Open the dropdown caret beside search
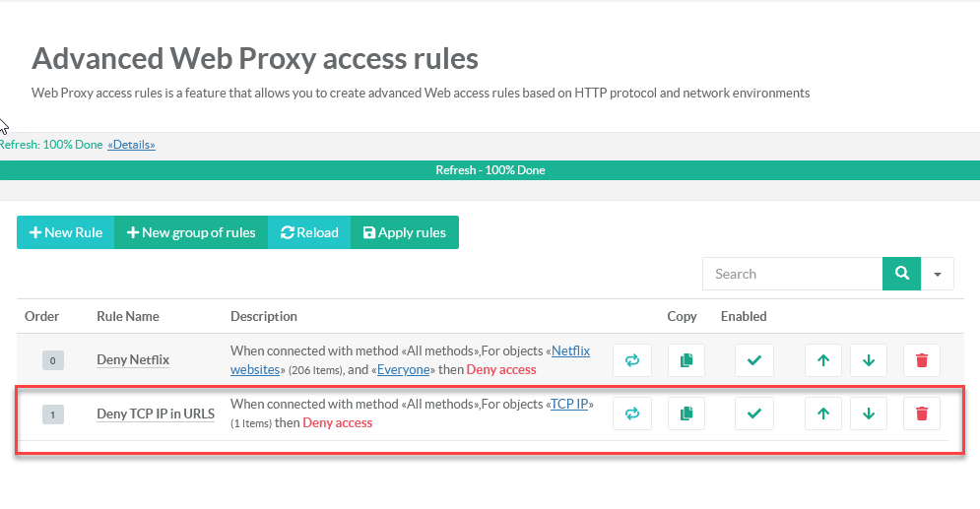The width and height of the screenshot is (980, 509). [x=938, y=274]
